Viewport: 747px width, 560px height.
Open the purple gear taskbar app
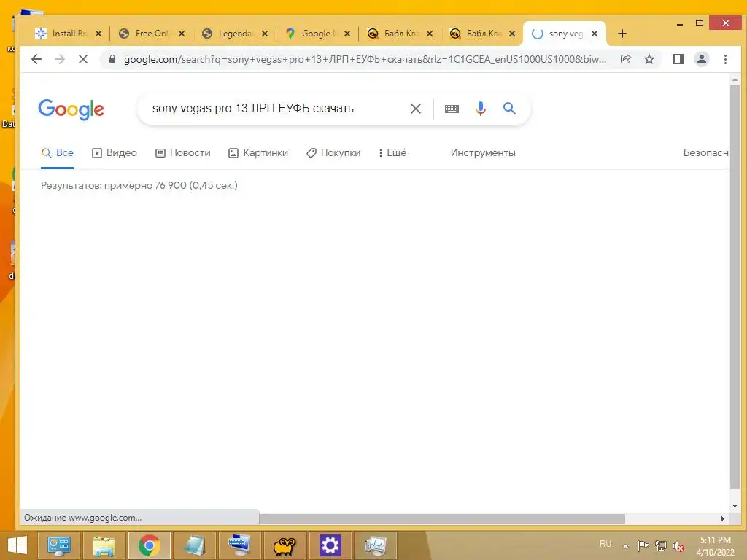330,545
